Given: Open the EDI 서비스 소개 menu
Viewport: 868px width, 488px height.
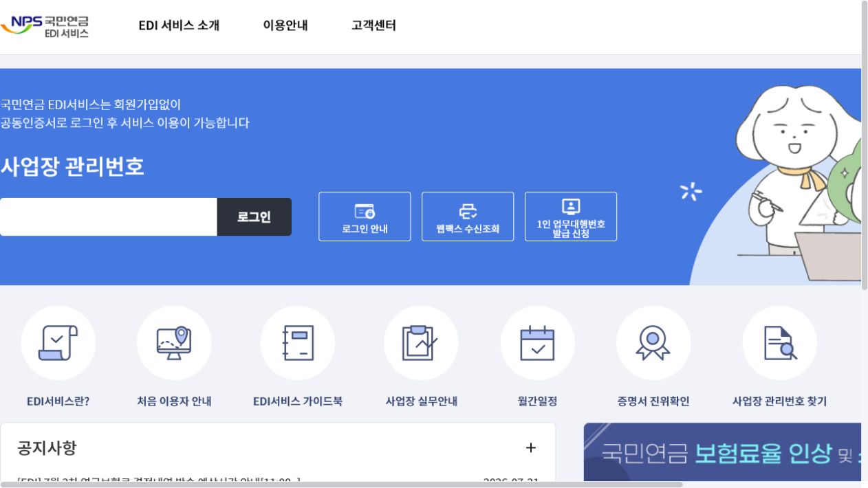Looking at the screenshot, I should coord(179,25).
